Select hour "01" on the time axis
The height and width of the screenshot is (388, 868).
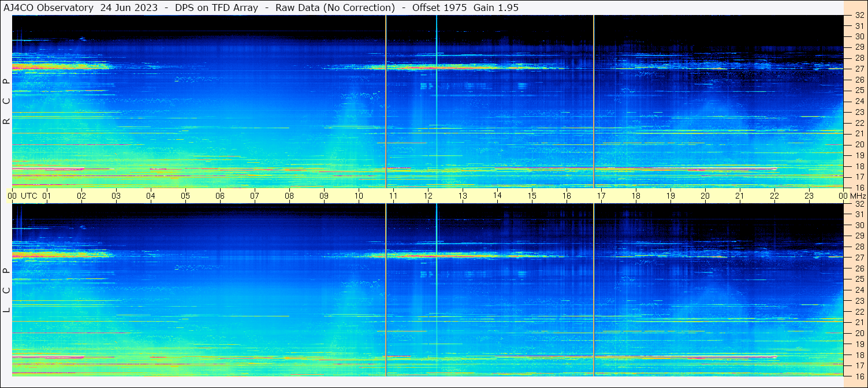[x=47, y=196]
